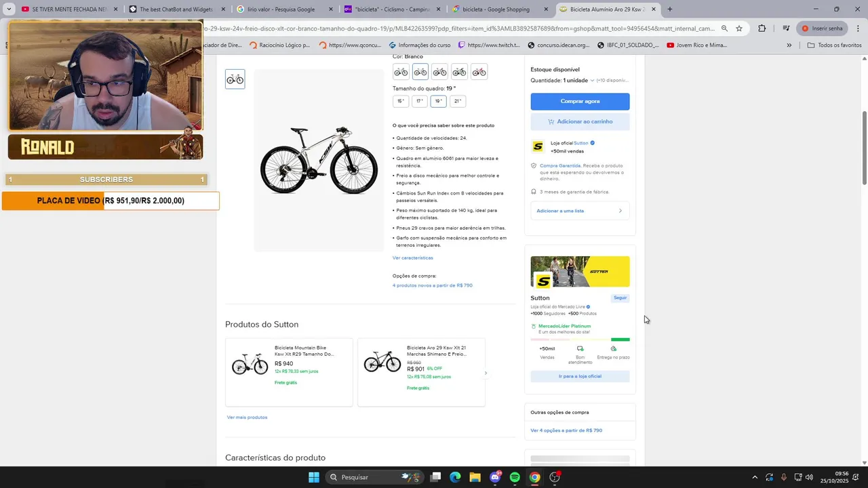Open Task View in taskbar

pos(436,477)
